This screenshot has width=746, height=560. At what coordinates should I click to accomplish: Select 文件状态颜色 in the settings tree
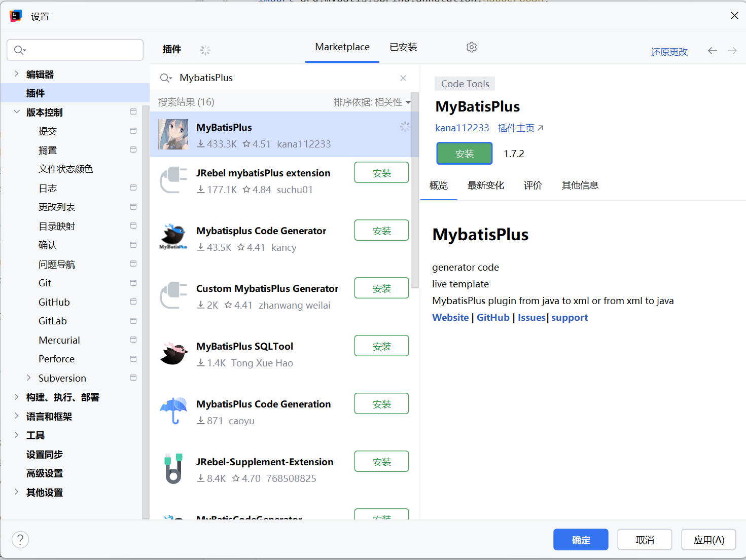pos(66,169)
